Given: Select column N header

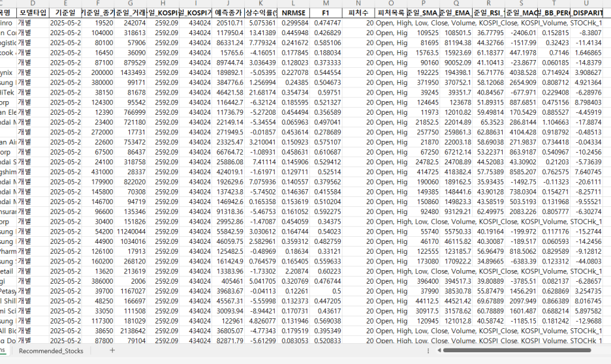Looking at the screenshot, I should pos(358,3).
